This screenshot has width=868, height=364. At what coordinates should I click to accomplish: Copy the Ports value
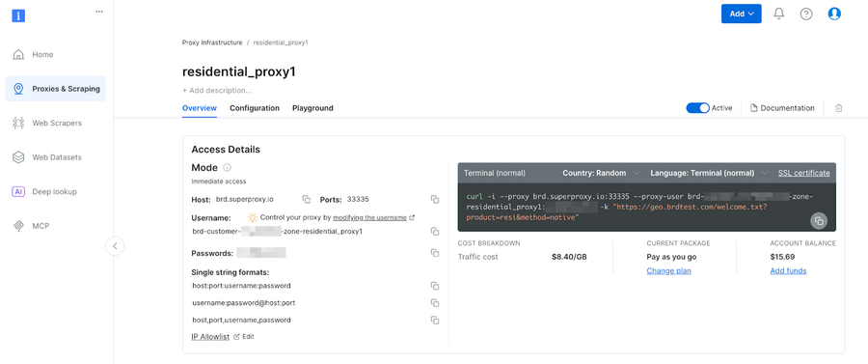[x=435, y=199]
